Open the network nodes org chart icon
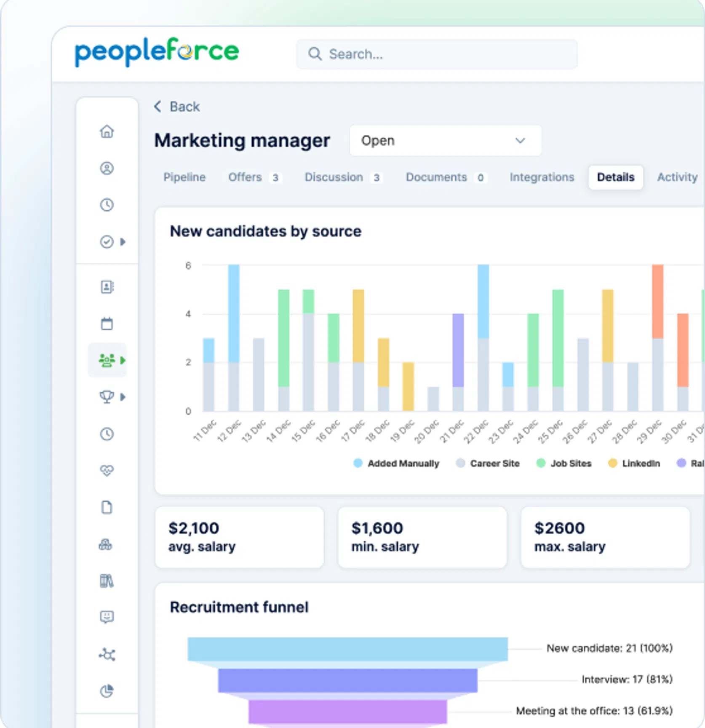Screen dimensions: 705x728 pos(107,654)
